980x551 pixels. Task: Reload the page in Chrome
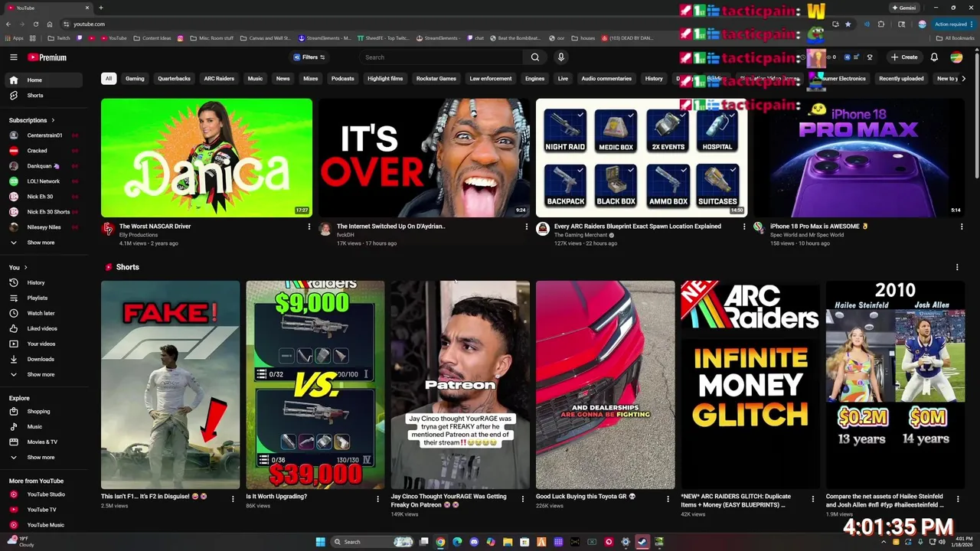click(36, 24)
